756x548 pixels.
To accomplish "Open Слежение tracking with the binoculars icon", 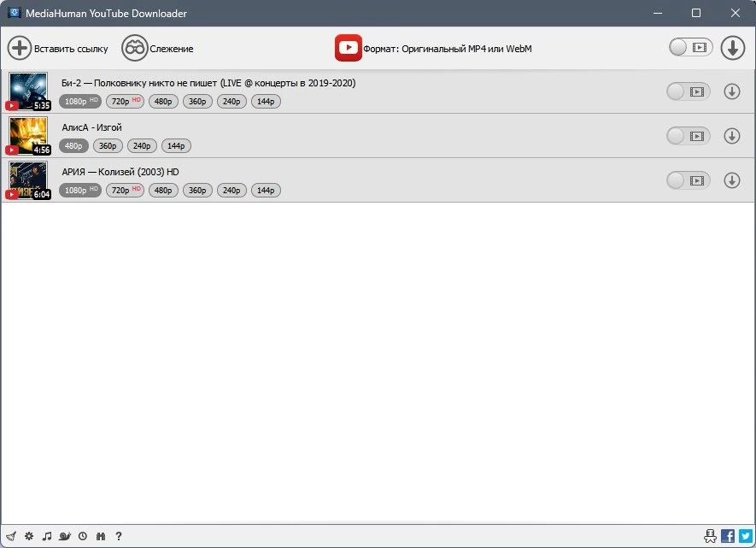I will [x=134, y=48].
